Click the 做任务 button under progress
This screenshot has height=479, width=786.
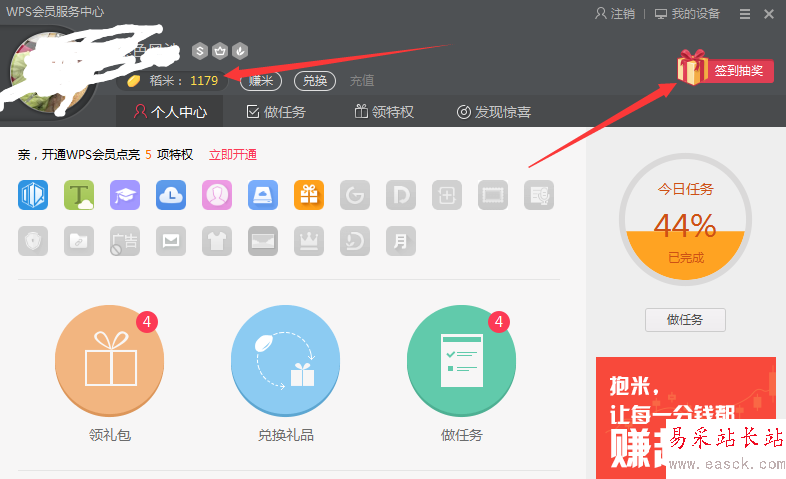pos(685,320)
